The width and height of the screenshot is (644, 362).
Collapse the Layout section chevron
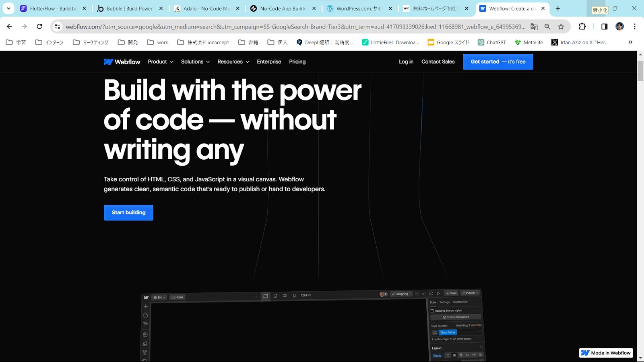point(481,347)
